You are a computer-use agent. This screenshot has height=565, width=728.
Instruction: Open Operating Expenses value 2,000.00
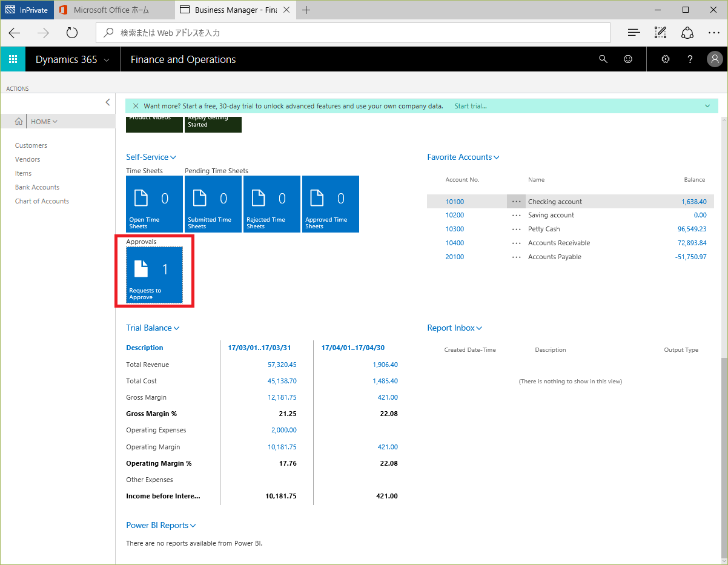[284, 430]
